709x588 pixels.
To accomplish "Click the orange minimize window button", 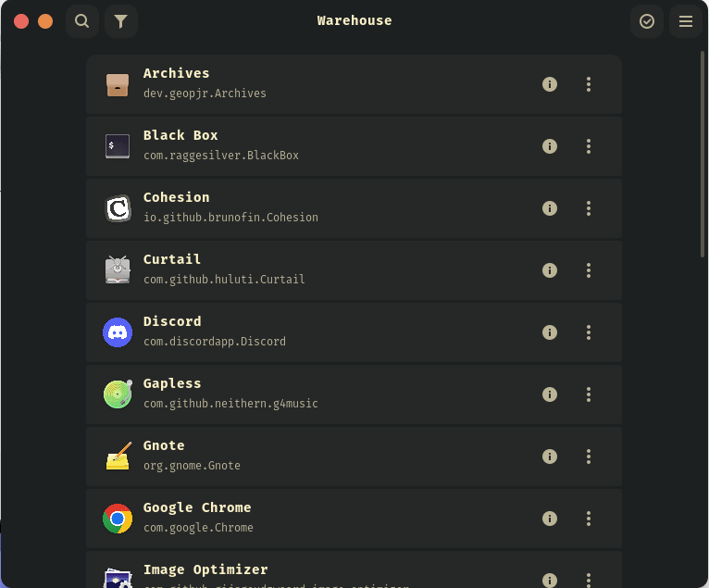I will 45,21.
